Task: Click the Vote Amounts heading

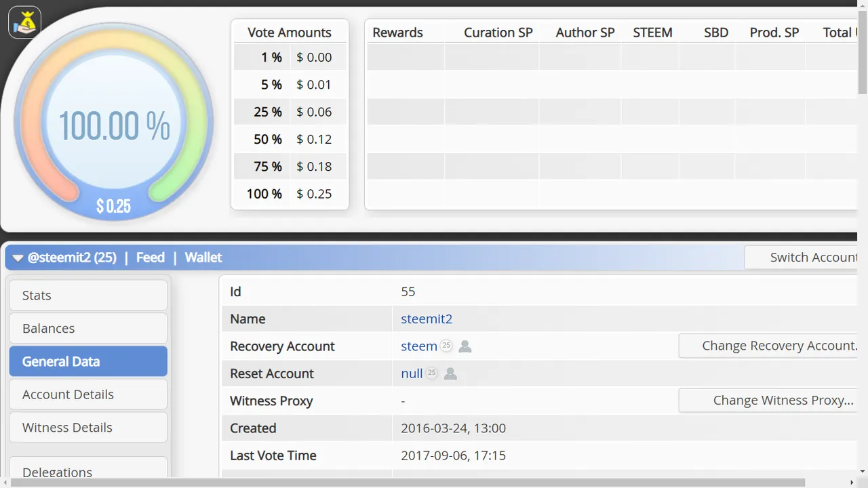Action: pyautogui.click(x=290, y=33)
